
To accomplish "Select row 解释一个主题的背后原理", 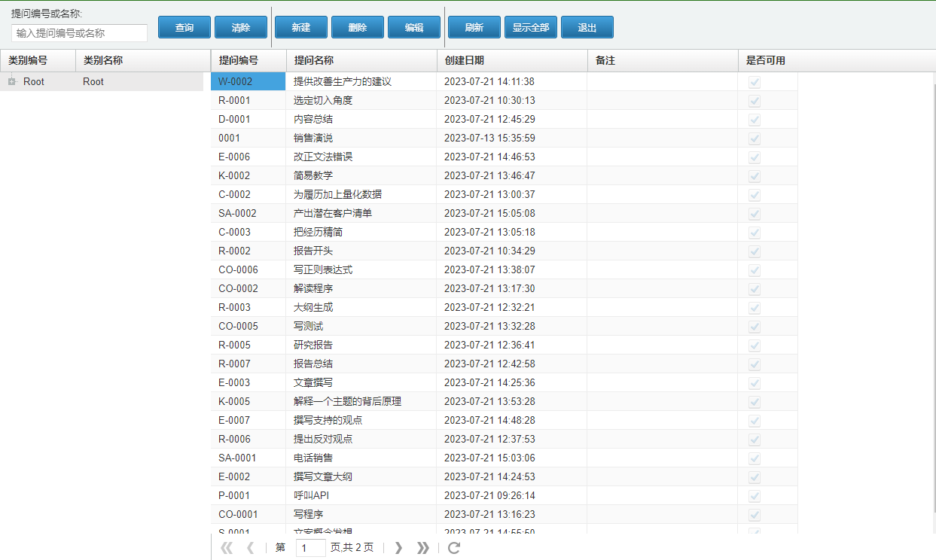I will (505, 401).
